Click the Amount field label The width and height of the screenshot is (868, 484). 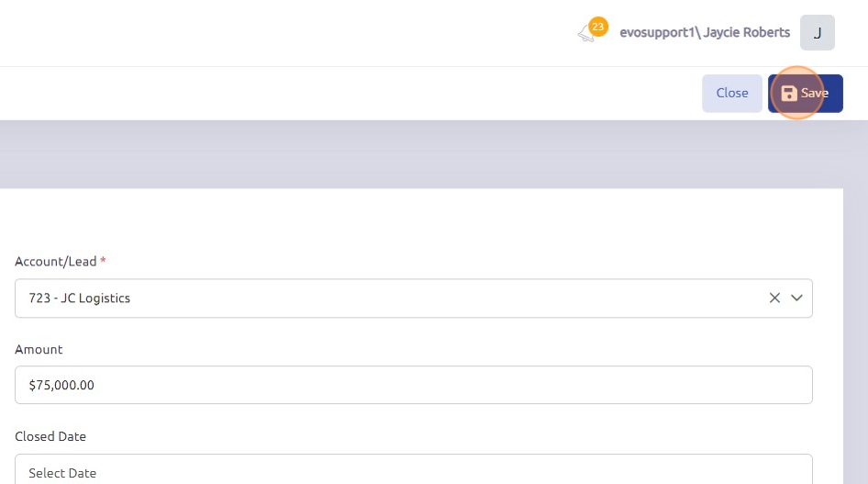39,349
